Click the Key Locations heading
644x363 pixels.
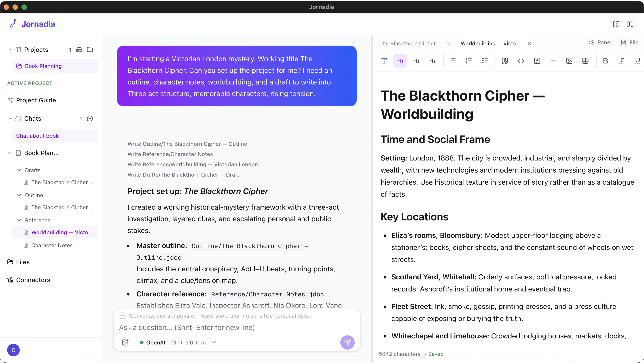point(414,217)
